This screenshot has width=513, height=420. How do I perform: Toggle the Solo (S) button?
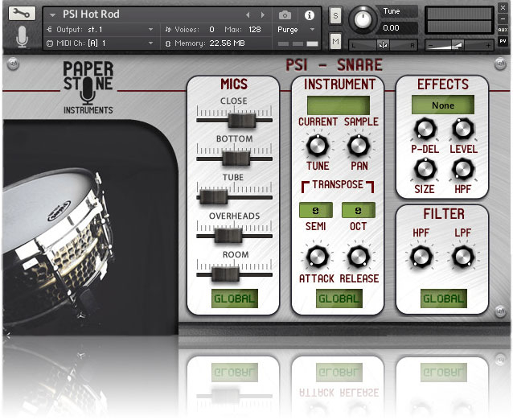coord(335,15)
